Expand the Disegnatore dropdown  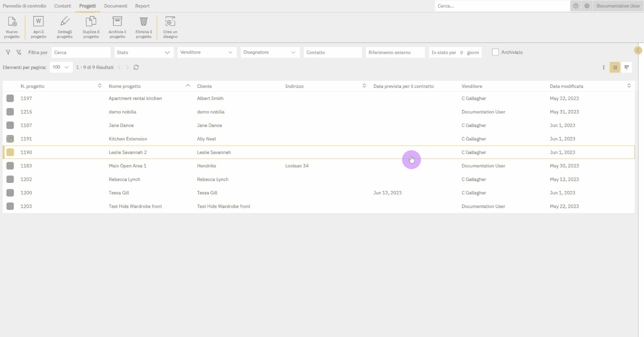click(x=270, y=52)
